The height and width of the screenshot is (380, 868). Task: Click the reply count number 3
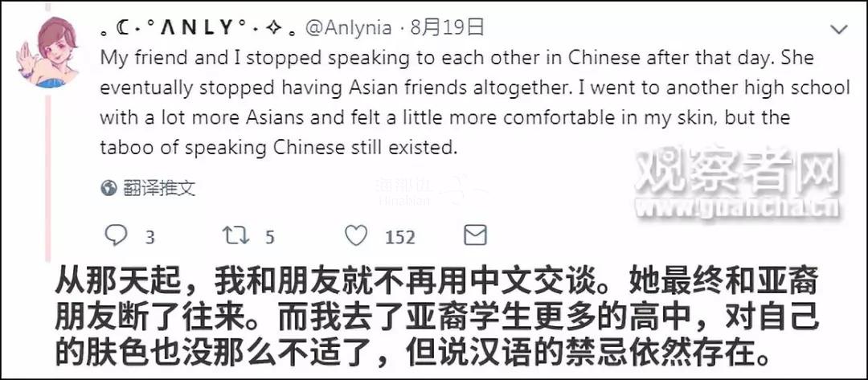(x=149, y=237)
